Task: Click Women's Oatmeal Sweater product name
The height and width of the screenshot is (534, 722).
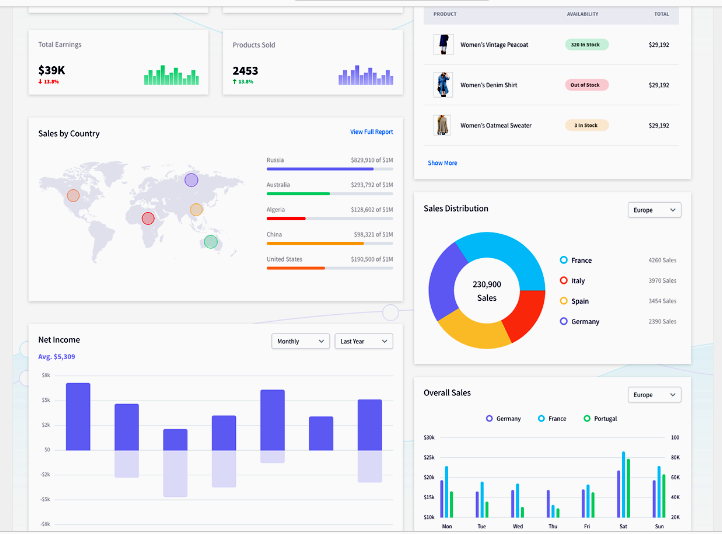Action: click(496, 125)
